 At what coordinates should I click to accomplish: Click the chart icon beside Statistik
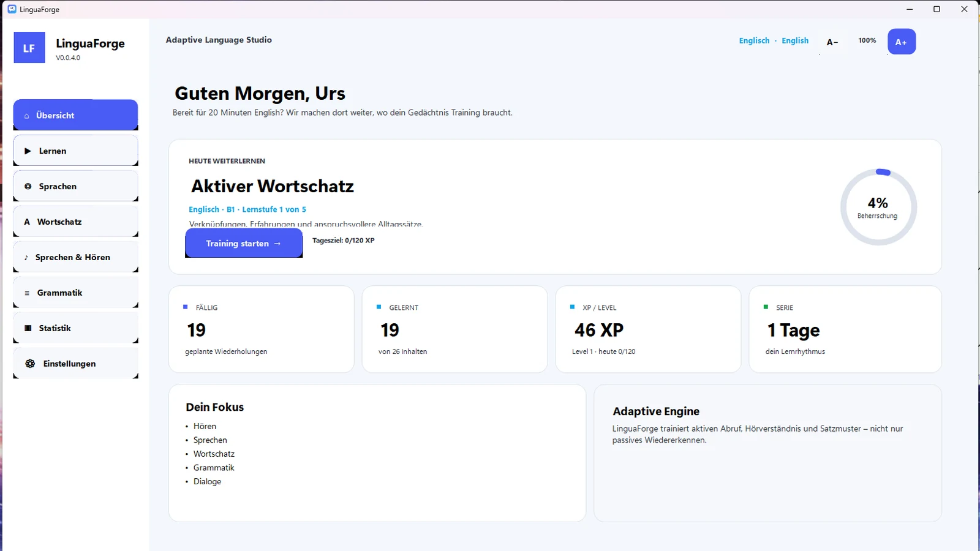pos(28,328)
